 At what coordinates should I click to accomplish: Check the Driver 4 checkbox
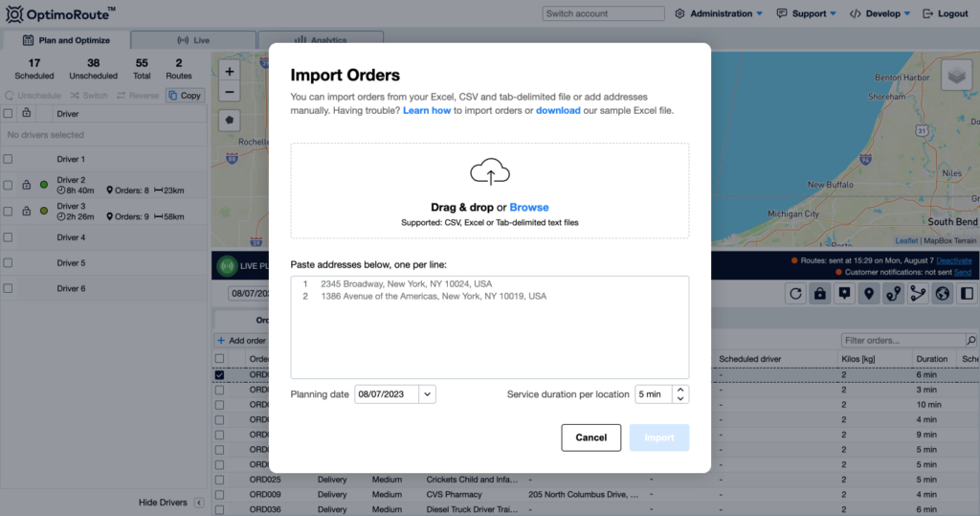pos(9,237)
